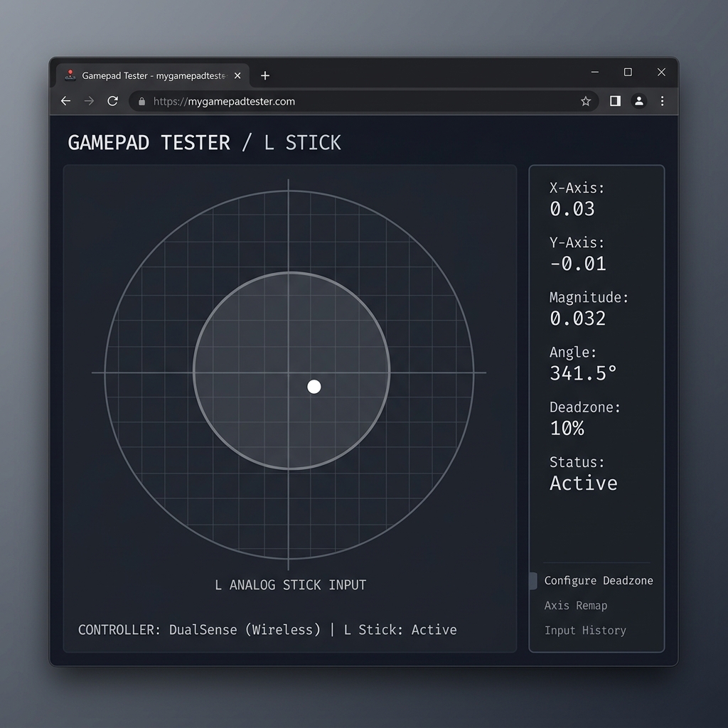This screenshot has height=728, width=728.
Task: Toggle the controller connection status line
Action: [267, 629]
